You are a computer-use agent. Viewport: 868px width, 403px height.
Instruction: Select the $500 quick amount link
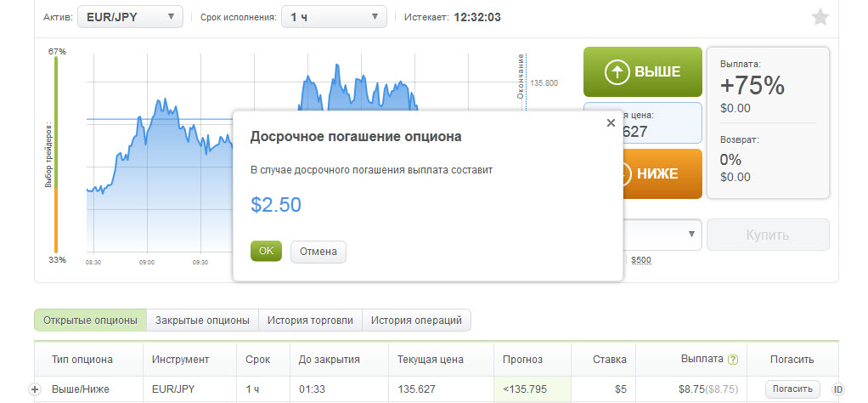pyautogui.click(x=641, y=259)
